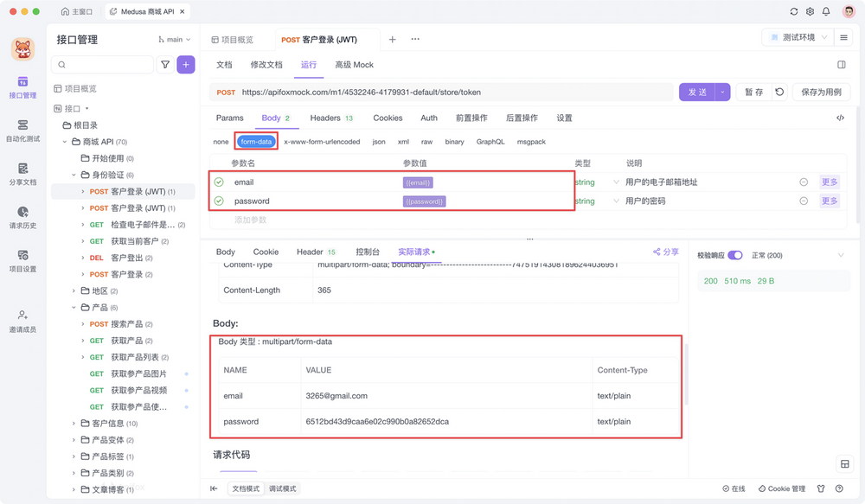Expand the 客户信息 folder
Screen dimensions: 865x504
pyautogui.click(x=74, y=424)
